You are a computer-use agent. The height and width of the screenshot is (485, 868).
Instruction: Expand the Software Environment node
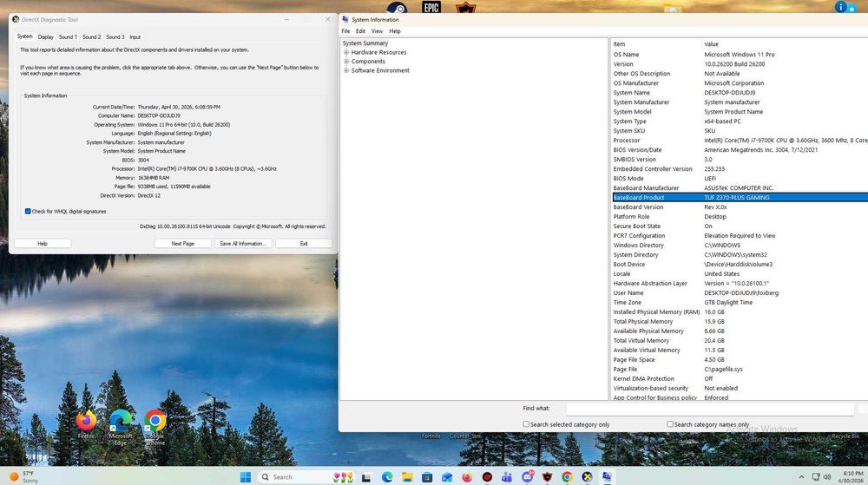point(346,71)
